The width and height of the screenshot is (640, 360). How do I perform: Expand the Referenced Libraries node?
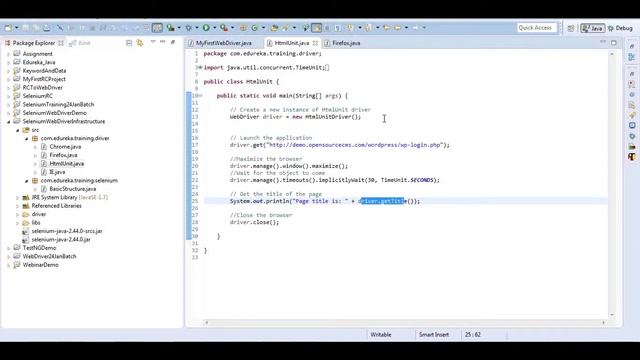(18, 206)
